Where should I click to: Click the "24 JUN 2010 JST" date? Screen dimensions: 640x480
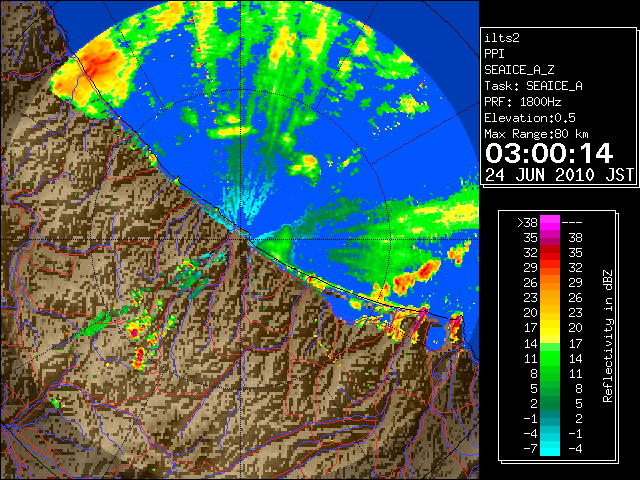559,175
